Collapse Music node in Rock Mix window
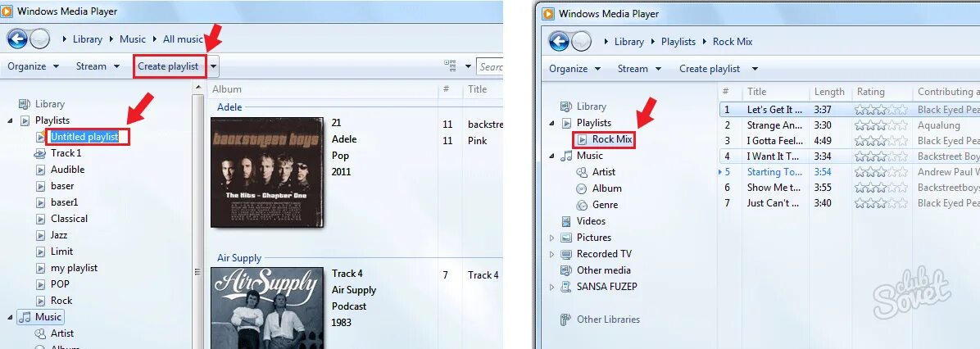This screenshot has height=349, width=980. (x=552, y=156)
